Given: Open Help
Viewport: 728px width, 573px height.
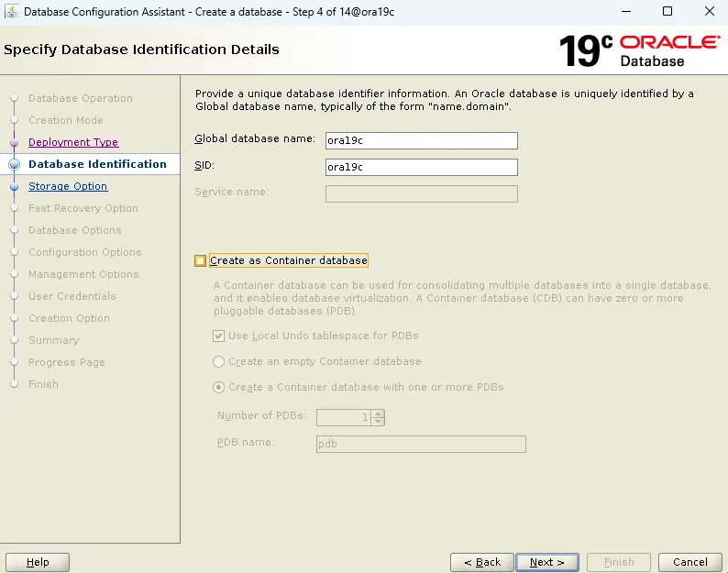Looking at the screenshot, I should click(38, 562).
